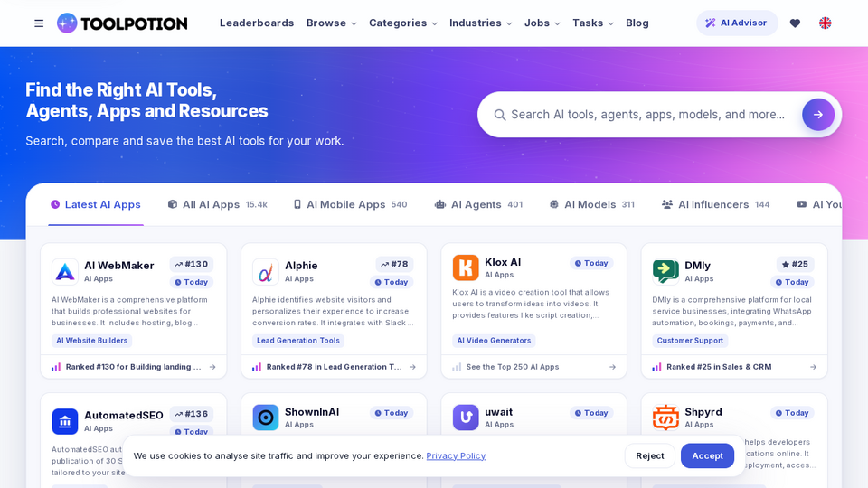Open favorites heart icon
The image size is (868, 488).
(795, 23)
